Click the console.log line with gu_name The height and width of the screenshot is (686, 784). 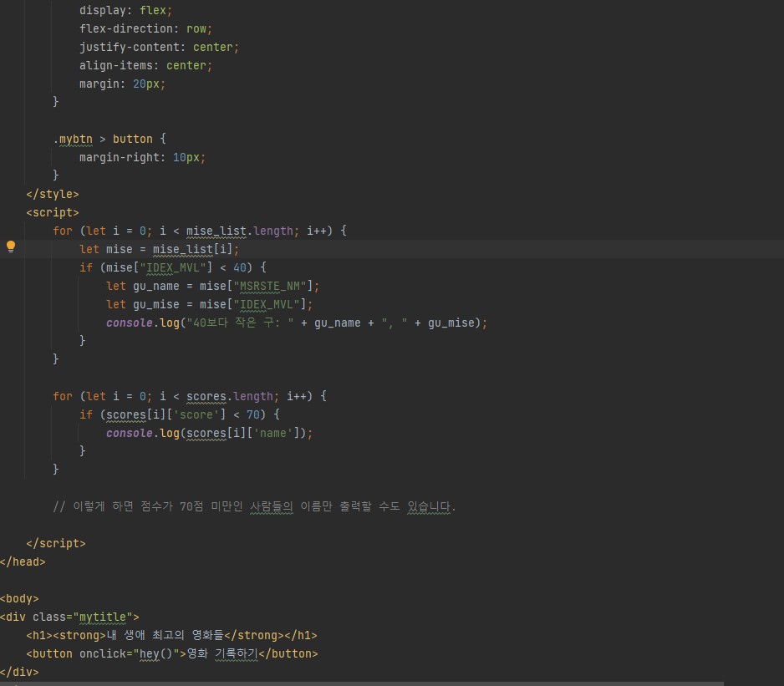tap(297, 323)
